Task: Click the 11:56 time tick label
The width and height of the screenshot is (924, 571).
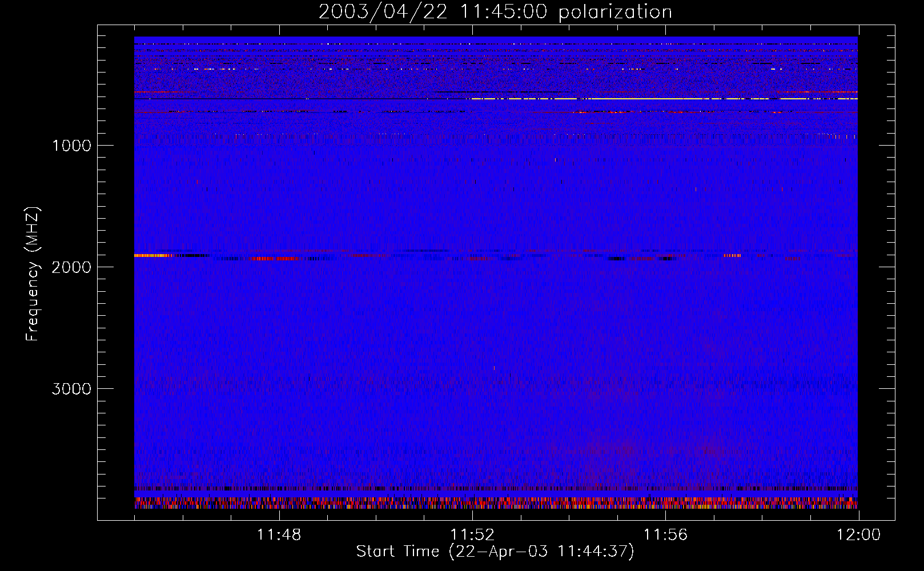Action: coord(665,535)
